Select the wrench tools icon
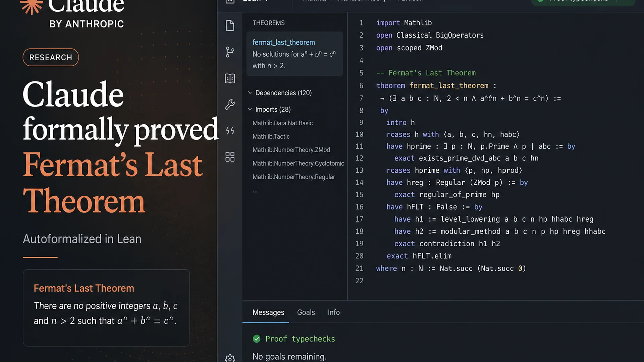Viewport: 644px width, 362px height. tap(230, 105)
